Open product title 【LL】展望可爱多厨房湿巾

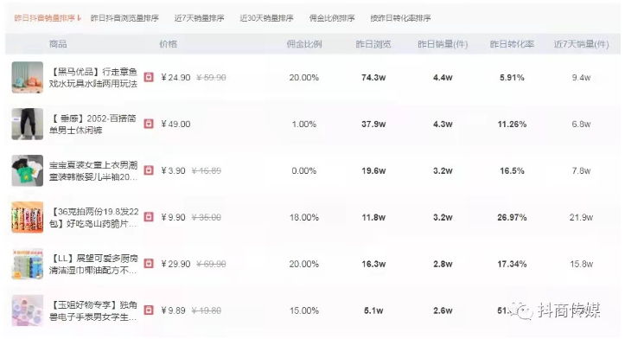[x=93, y=265]
